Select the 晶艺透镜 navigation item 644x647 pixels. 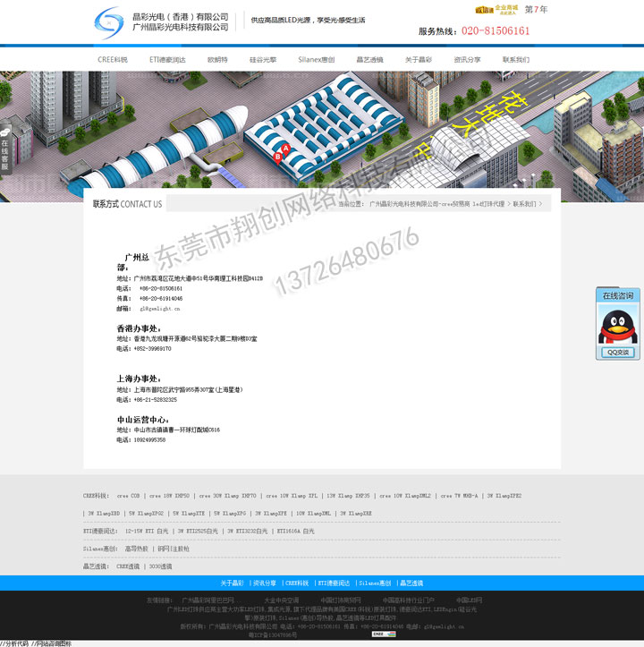369,60
